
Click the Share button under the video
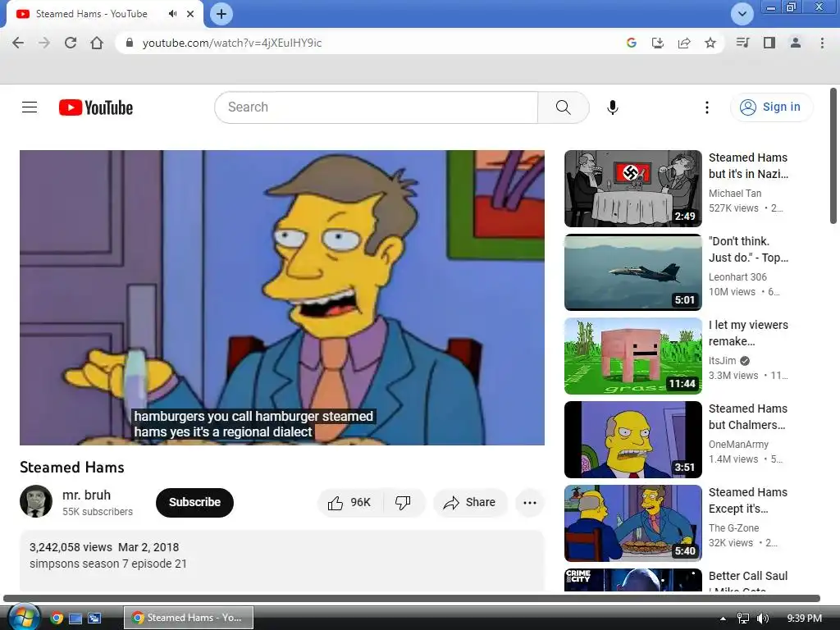470,503
